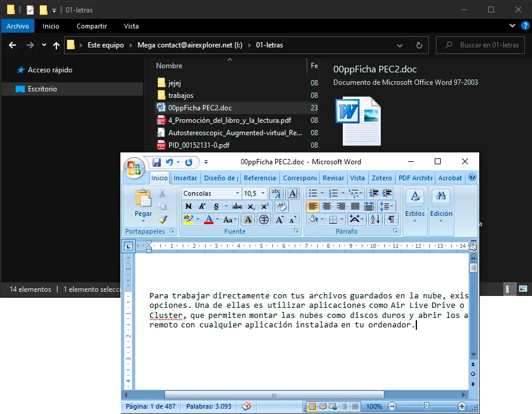
Task: Click zoom slider handle in Word
Action: pyautogui.click(x=426, y=406)
